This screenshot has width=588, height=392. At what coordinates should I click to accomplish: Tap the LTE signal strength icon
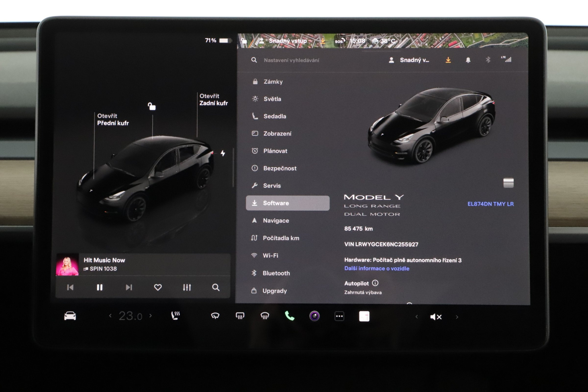(506, 59)
